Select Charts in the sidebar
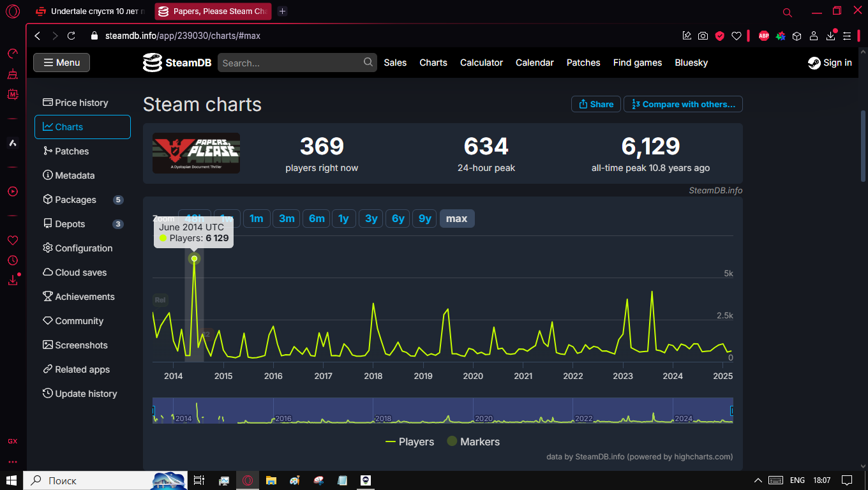 pos(82,127)
